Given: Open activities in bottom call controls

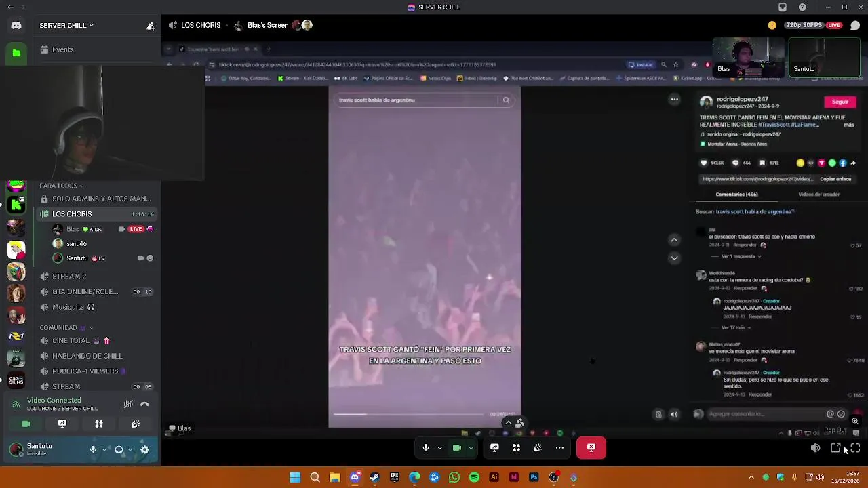Looking at the screenshot, I should 516,447.
